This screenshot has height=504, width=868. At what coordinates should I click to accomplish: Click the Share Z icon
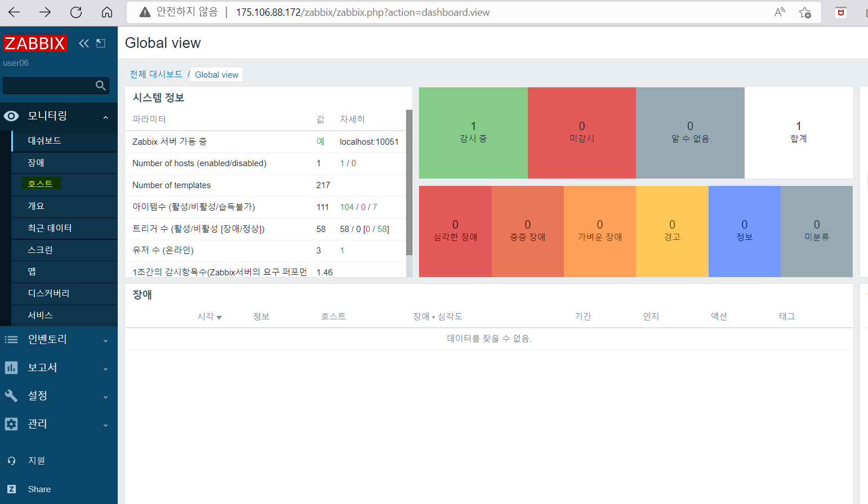point(11,489)
